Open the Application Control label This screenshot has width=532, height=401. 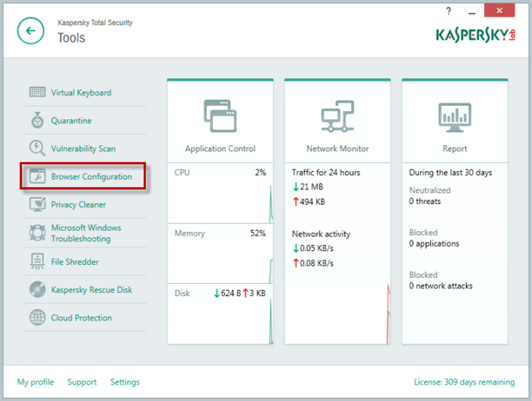(x=220, y=149)
